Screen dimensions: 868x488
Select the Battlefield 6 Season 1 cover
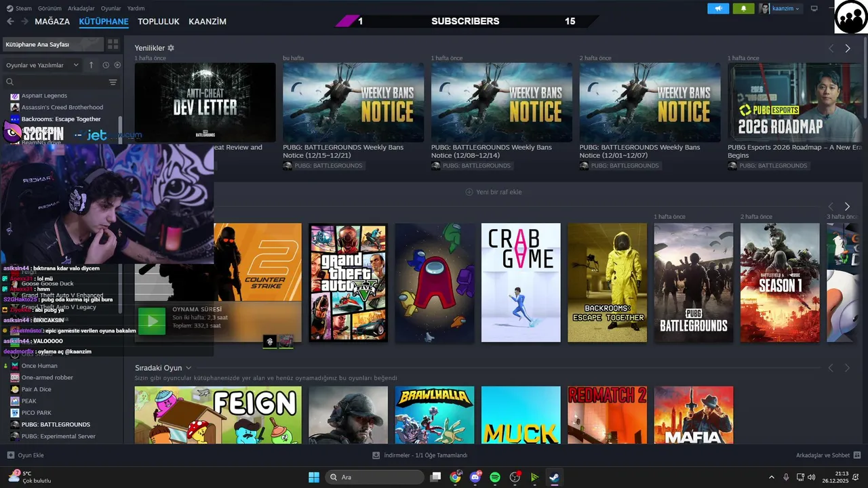click(x=780, y=283)
